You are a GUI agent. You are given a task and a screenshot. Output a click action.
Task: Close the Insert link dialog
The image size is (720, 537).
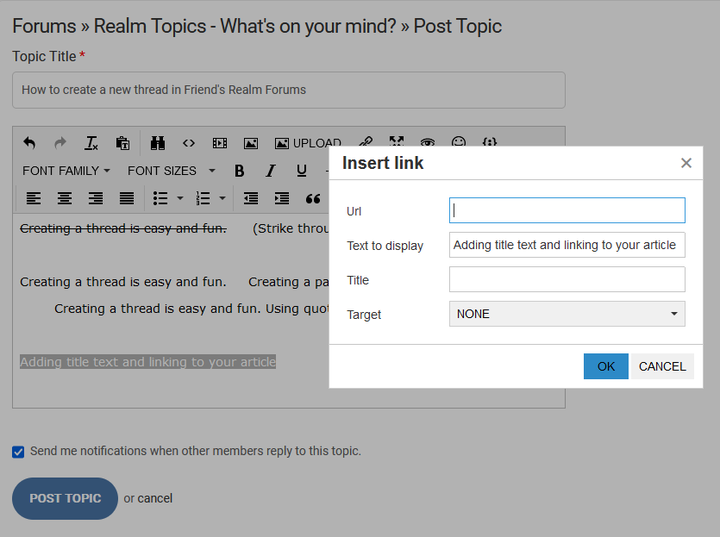(x=686, y=163)
